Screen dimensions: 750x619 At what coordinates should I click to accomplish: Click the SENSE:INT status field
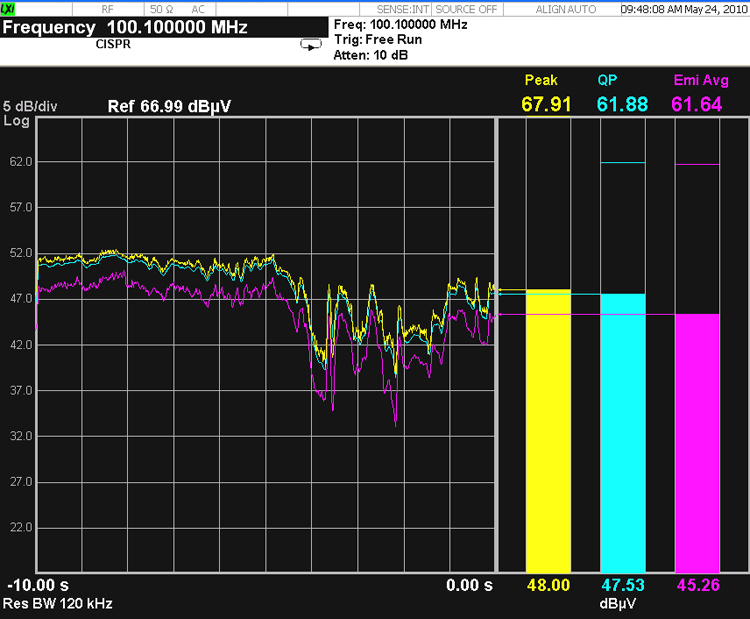399,8
